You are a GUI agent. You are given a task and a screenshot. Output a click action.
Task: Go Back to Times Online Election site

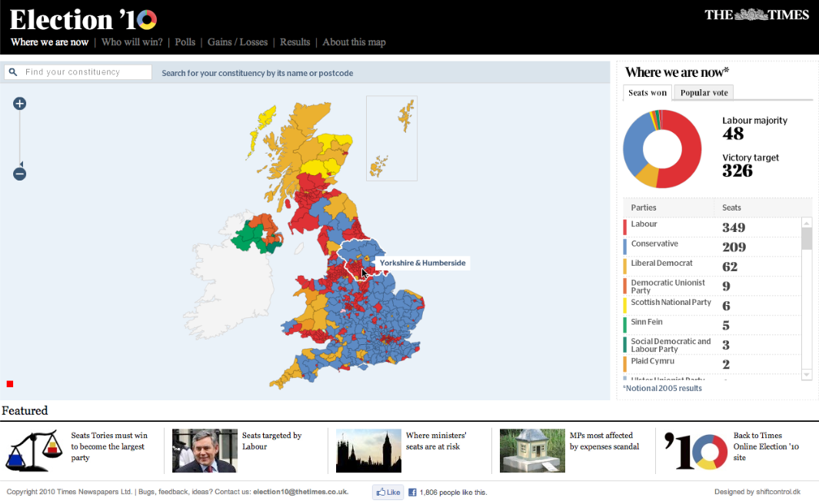point(766,446)
